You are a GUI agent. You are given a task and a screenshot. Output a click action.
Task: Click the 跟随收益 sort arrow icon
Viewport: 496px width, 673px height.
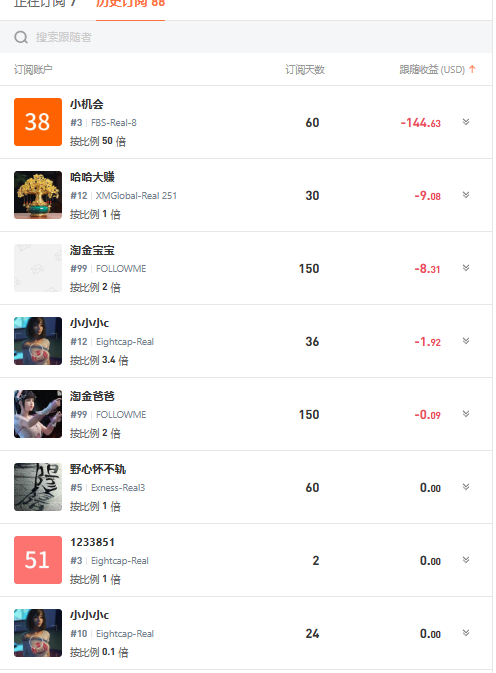pos(472,69)
